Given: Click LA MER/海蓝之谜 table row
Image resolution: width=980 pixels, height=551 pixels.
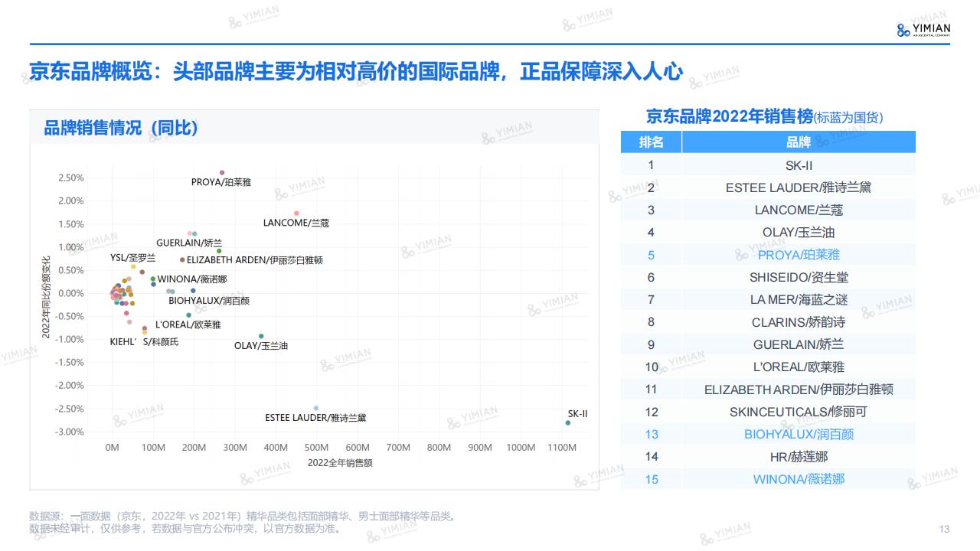Looking at the screenshot, I should [768, 299].
